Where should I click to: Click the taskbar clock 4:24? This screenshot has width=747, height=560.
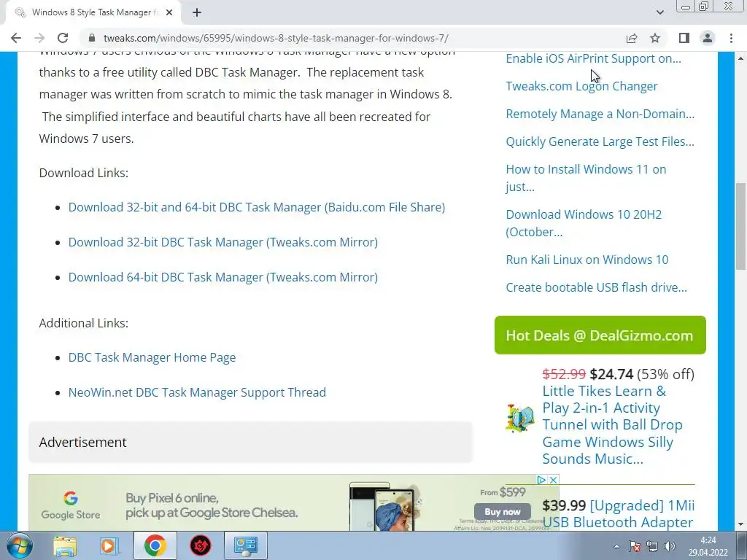pyautogui.click(x=708, y=540)
